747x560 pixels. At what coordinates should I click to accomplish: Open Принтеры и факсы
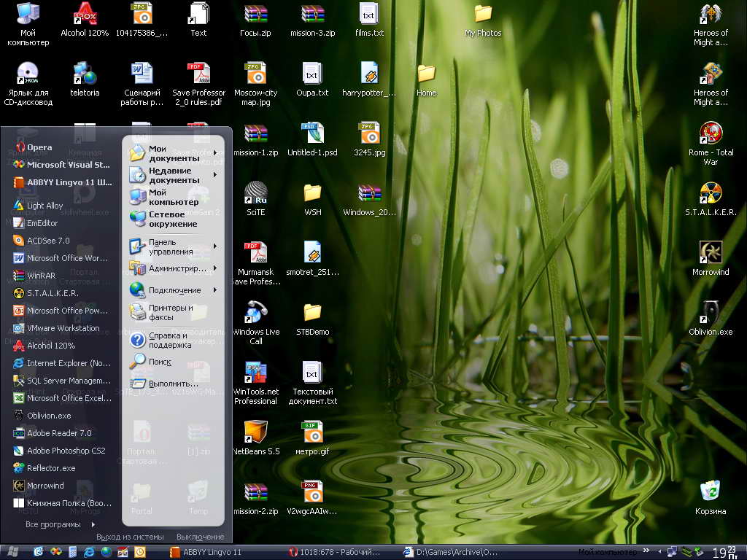coord(162,312)
